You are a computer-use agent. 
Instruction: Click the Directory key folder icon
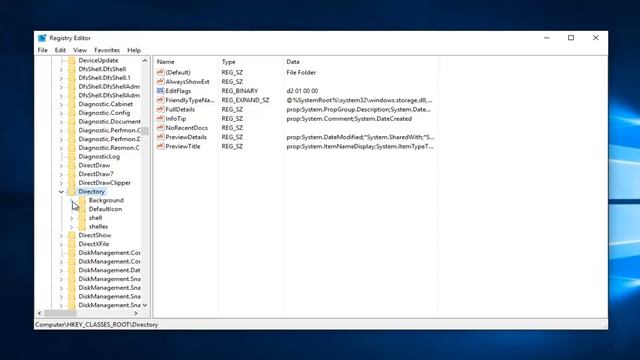[x=72, y=191]
